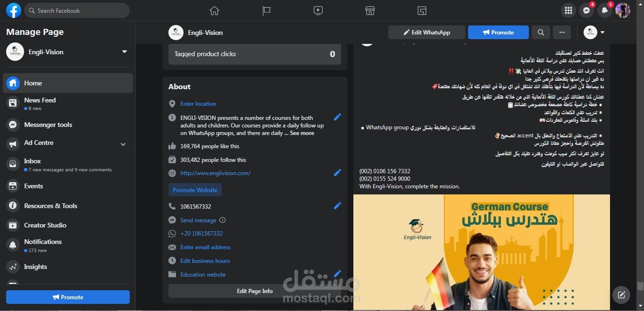
Task: Open Events in the sidebar
Action: [68, 186]
